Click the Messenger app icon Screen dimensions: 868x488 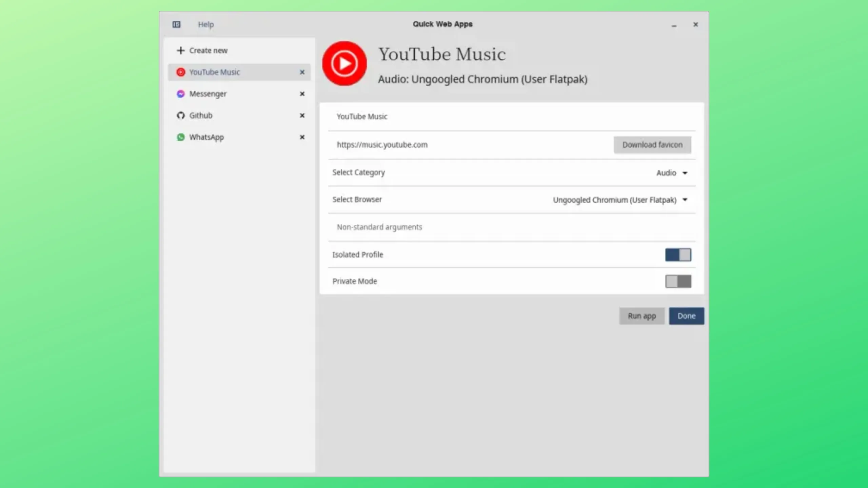[181, 94]
